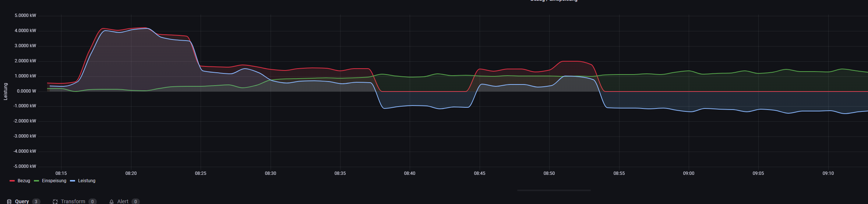Toggle the Bezug series in the legend
The height and width of the screenshot is (204, 868).
click(x=24, y=181)
